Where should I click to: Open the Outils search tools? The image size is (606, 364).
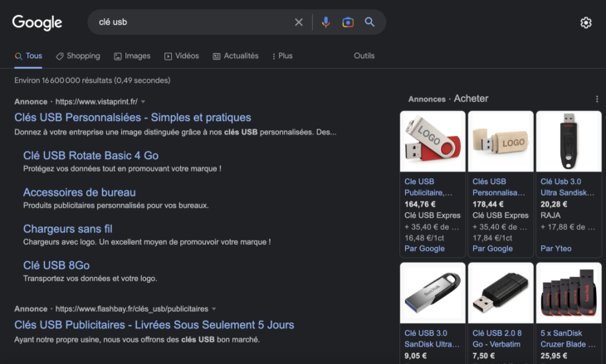[364, 56]
